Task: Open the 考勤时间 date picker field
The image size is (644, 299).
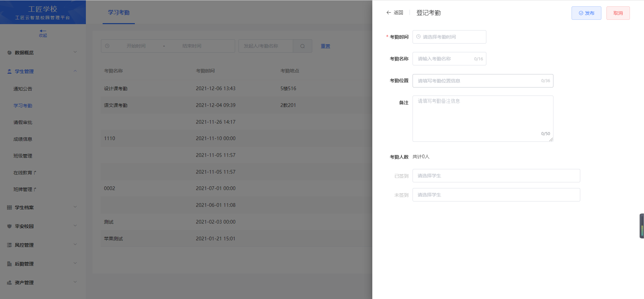Action: pos(449,37)
